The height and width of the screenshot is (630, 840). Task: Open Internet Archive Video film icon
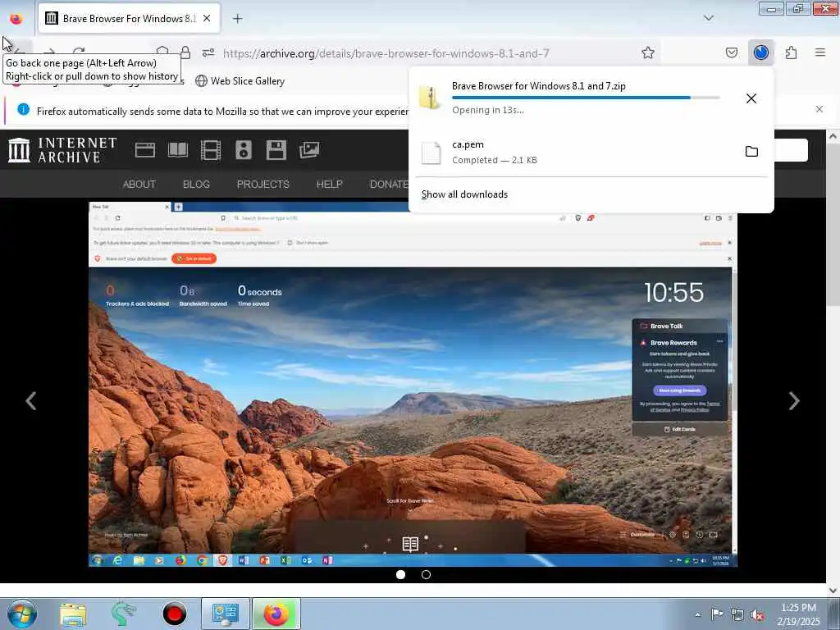211,150
